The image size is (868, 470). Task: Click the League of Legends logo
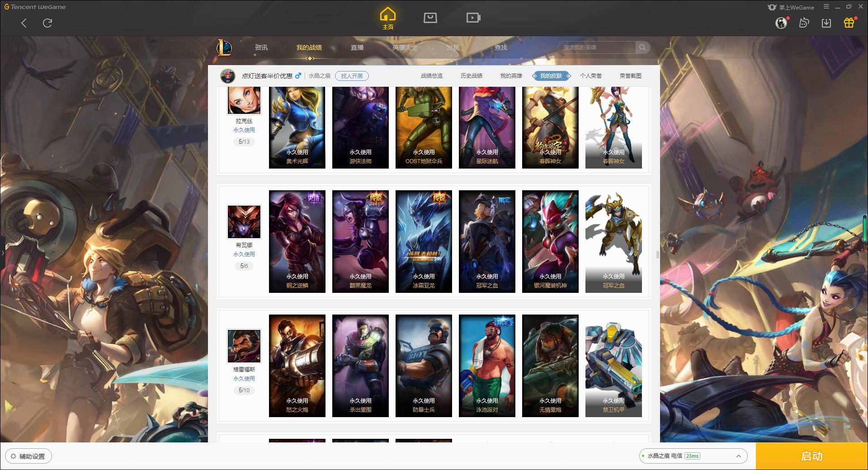pos(224,47)
